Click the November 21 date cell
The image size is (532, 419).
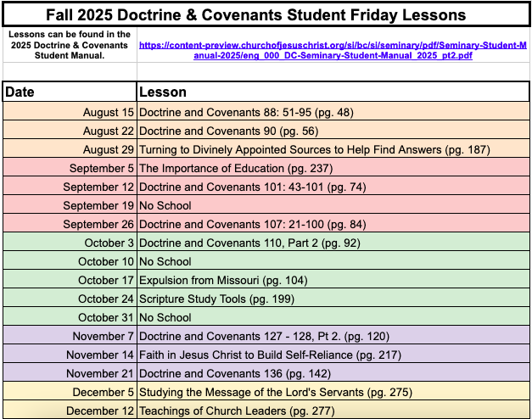tap(70, 373)
